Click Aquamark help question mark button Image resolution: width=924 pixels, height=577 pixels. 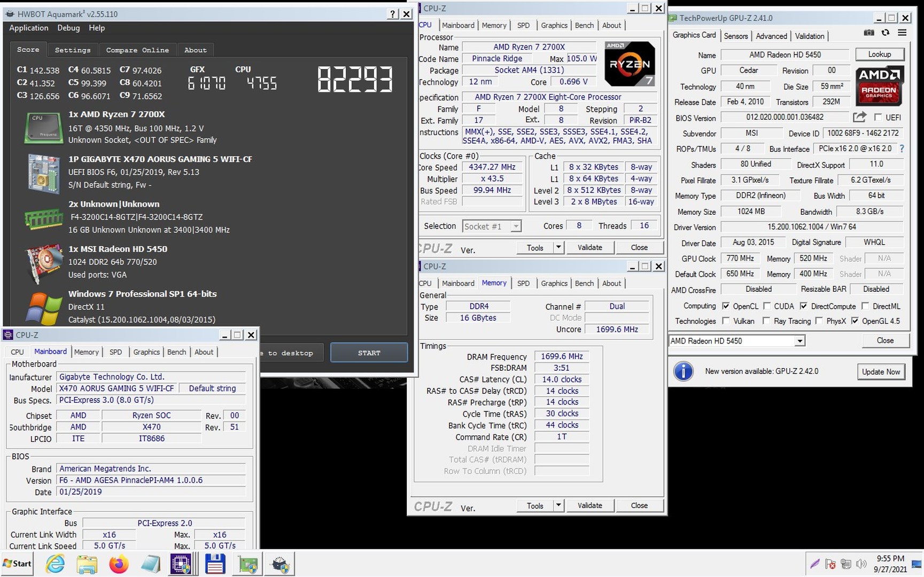[393, 14]
